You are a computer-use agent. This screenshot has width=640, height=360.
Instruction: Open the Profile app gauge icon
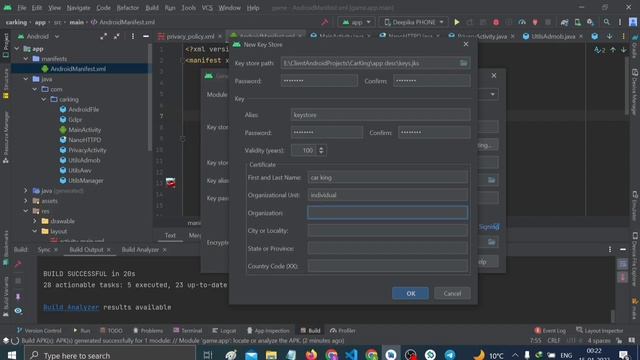522,22
